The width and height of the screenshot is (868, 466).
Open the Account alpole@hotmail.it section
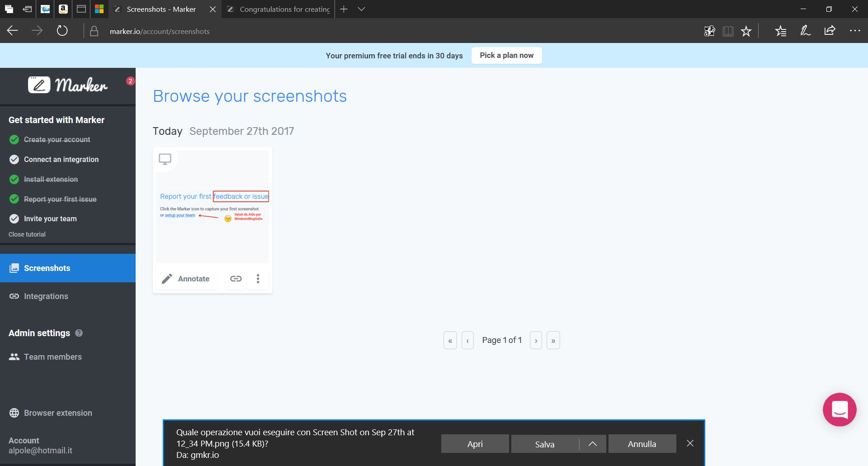tap(40, 446)
